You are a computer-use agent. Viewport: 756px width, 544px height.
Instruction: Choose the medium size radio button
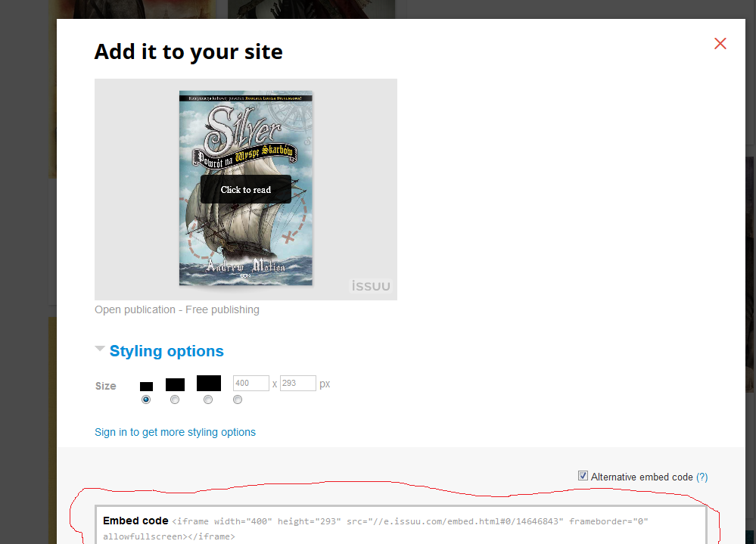175,399
